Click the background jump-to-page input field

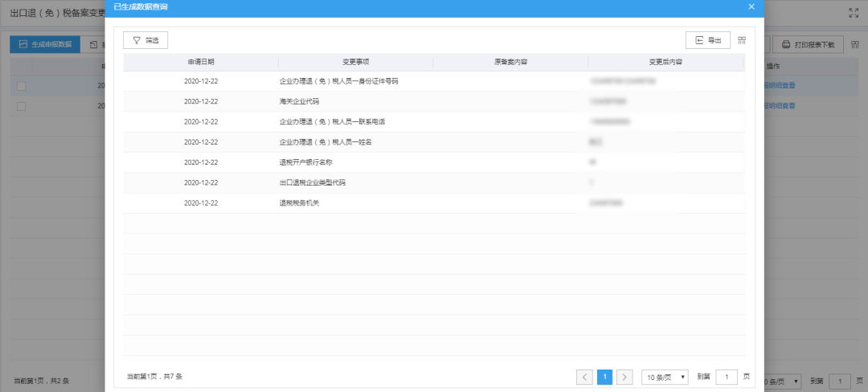(x=840, y=382)
